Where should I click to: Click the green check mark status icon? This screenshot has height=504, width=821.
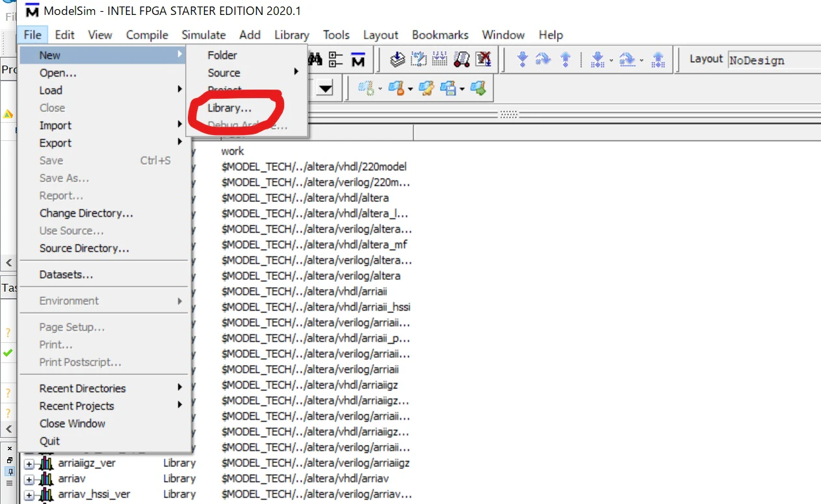(8, 353)
